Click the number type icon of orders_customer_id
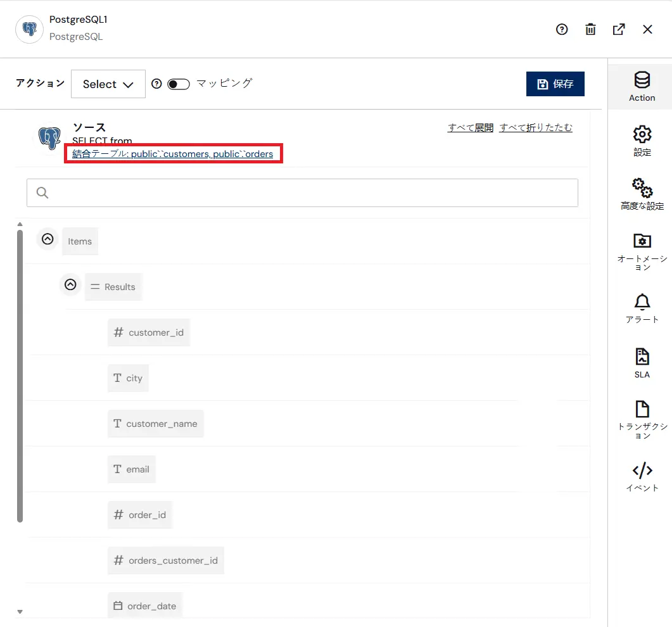The width and height of the screenshot is (672, 627). pyautogui.click(x=118, y=560)
